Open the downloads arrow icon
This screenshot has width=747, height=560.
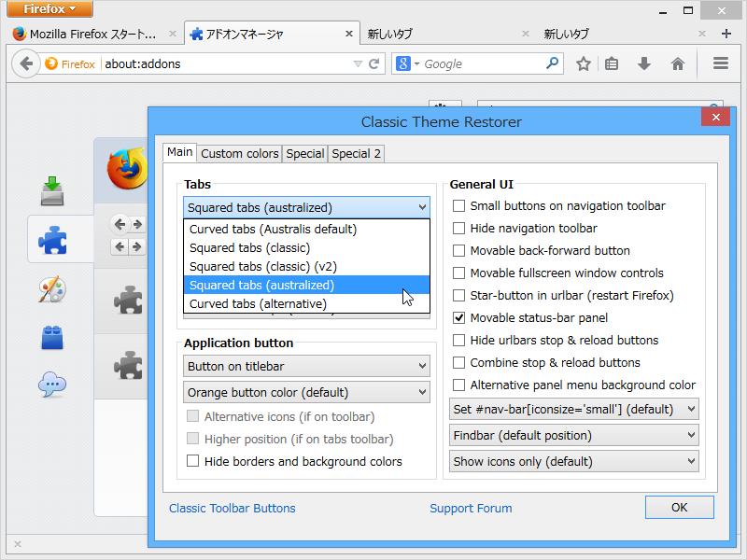click(644, 63)
